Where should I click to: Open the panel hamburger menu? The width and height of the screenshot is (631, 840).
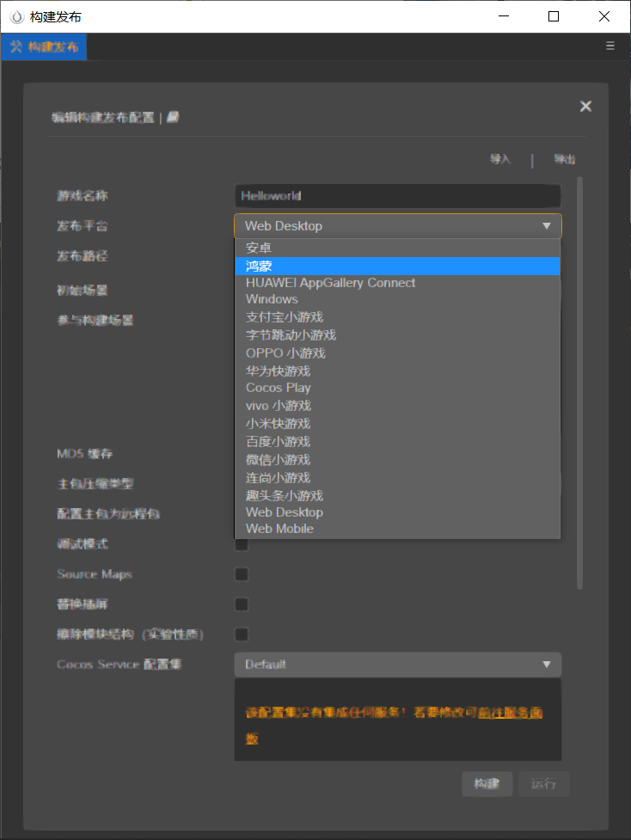610,46
